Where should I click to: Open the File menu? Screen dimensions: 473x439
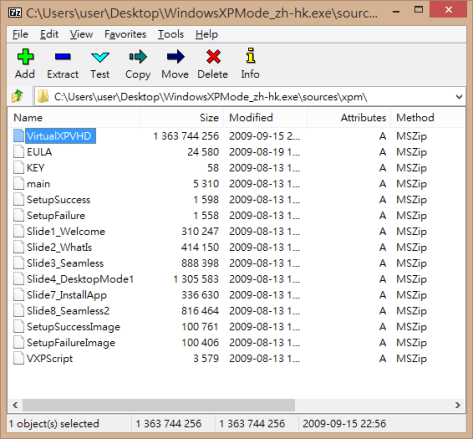click(20, 34)
